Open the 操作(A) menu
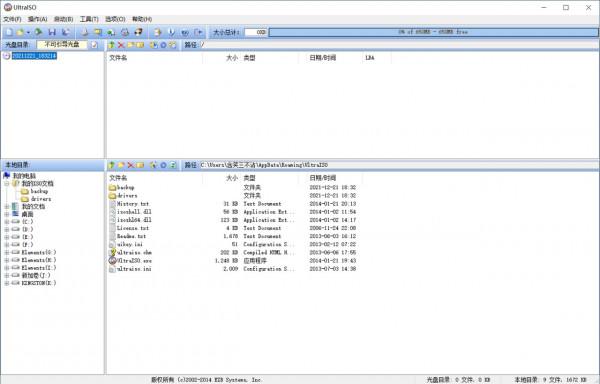Screen dimensions: 600x384 pyautogui.click(x=38, y=19)
